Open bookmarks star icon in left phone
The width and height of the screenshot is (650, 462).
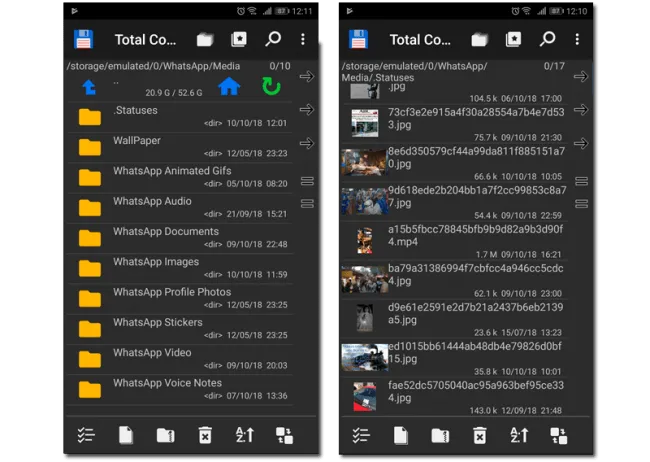point(239,39)
